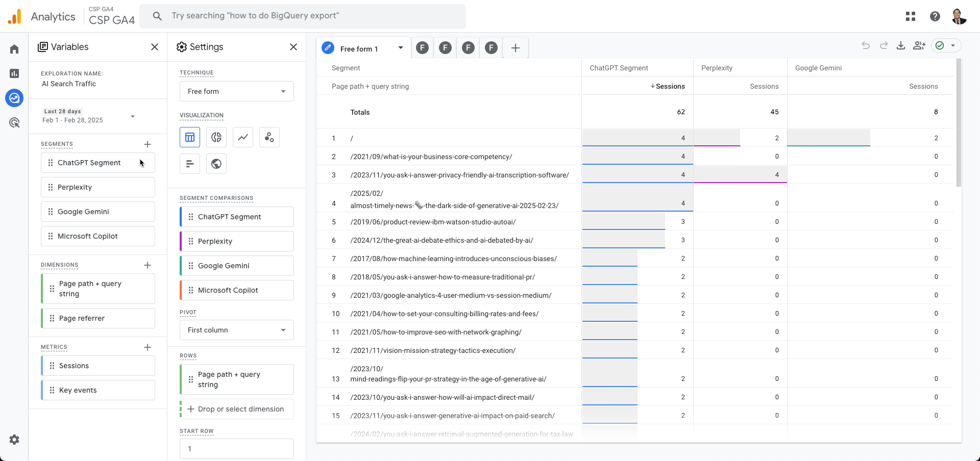Select the scatter plot visualization icon

[x=269, y=137]
